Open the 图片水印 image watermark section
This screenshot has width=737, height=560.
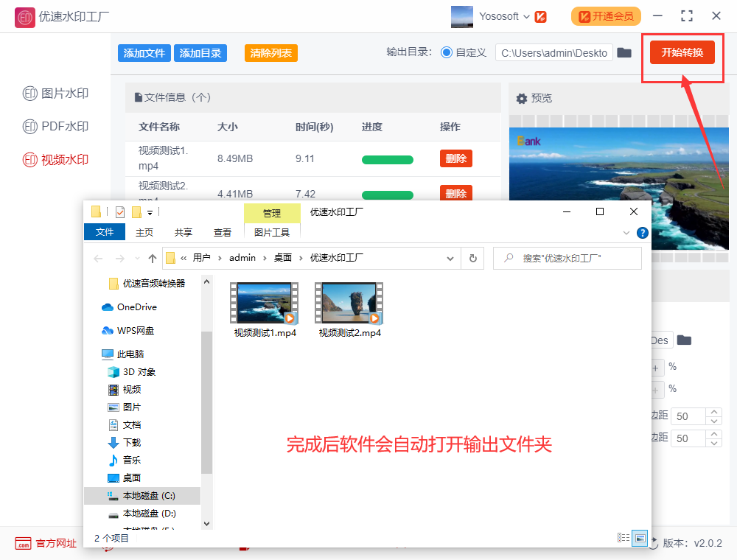pos(56,94)
